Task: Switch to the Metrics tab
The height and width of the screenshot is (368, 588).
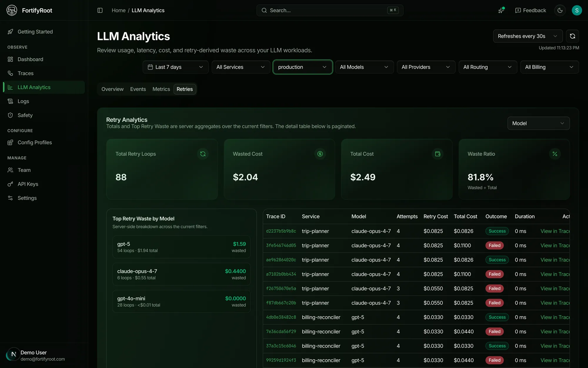Action: pyautogui.click(x=161, y=89)
